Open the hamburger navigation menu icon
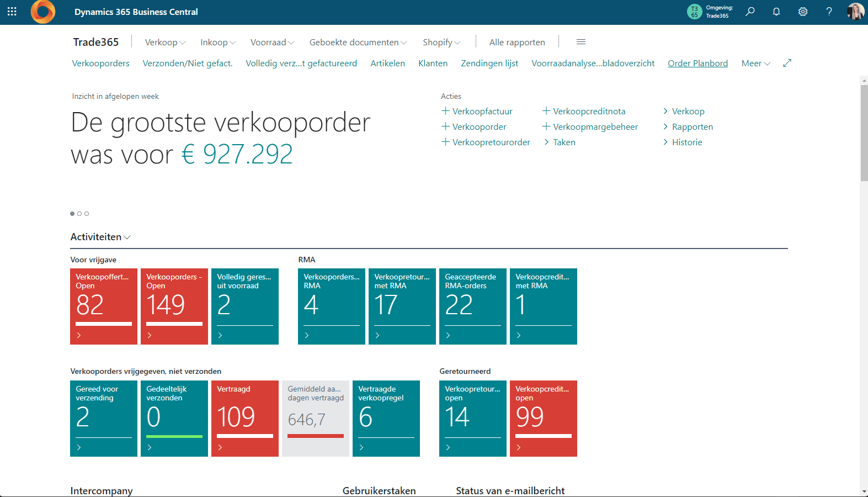Image resolution: width=868 pixels, height=497 pixels. (x=581, y=42)
